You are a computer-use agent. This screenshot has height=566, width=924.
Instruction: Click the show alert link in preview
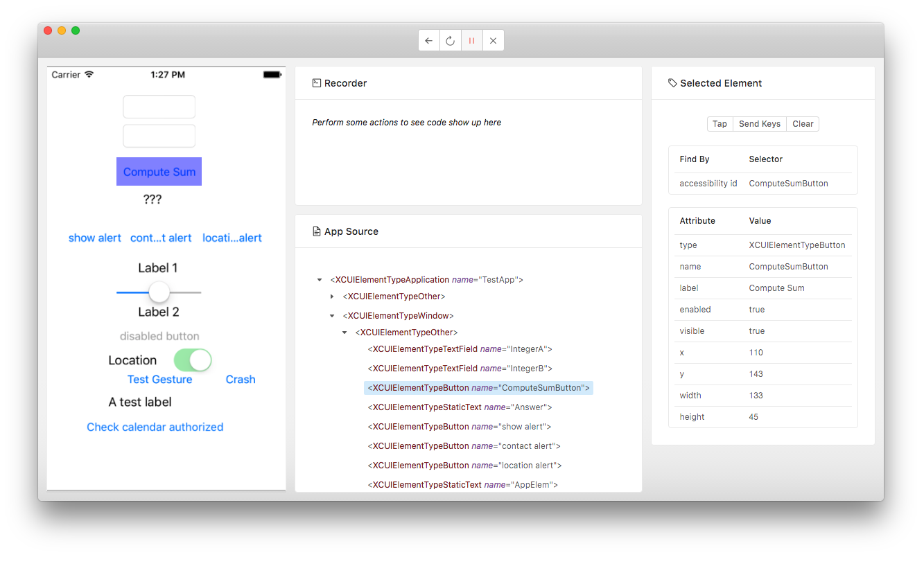[x=95, y=238]
